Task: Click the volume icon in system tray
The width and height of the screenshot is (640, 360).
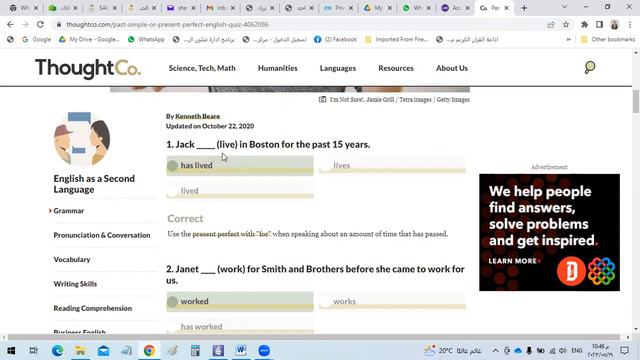Action: (563, 351)
